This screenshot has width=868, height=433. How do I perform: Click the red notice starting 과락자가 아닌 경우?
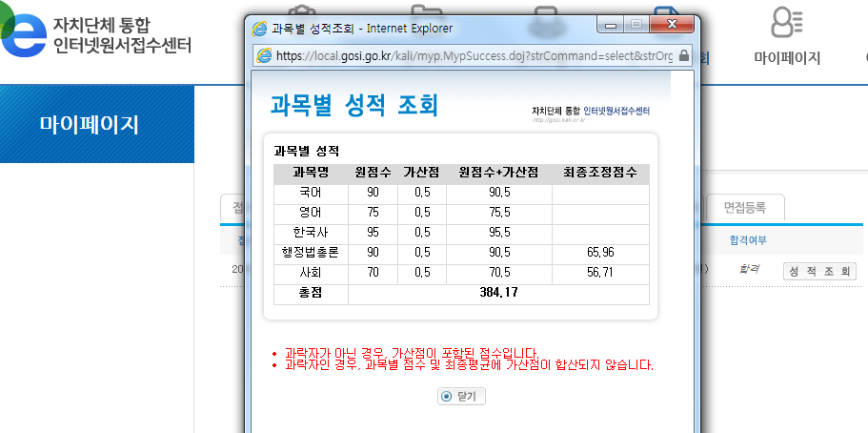[411, 353]
